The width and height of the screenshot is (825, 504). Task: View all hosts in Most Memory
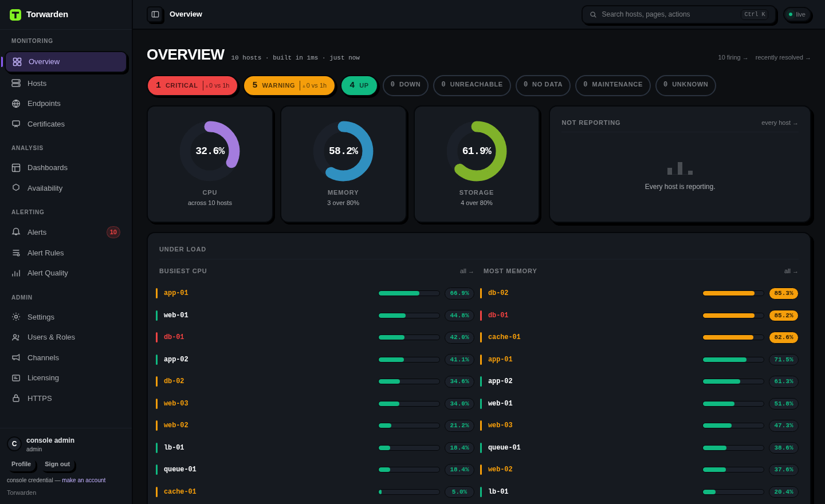click(791, 271)
